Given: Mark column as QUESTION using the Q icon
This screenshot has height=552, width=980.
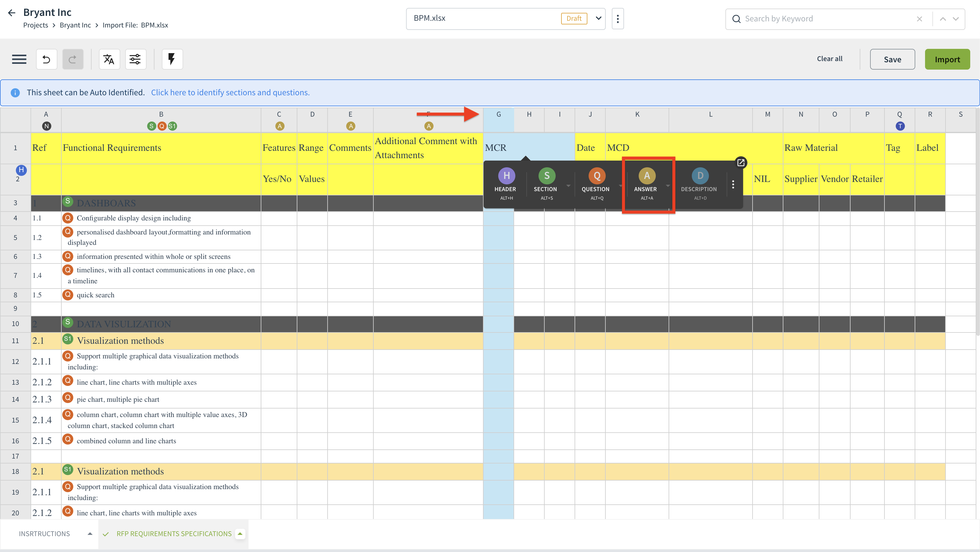Looking at the screenshot, I should [x=596, y=176].
